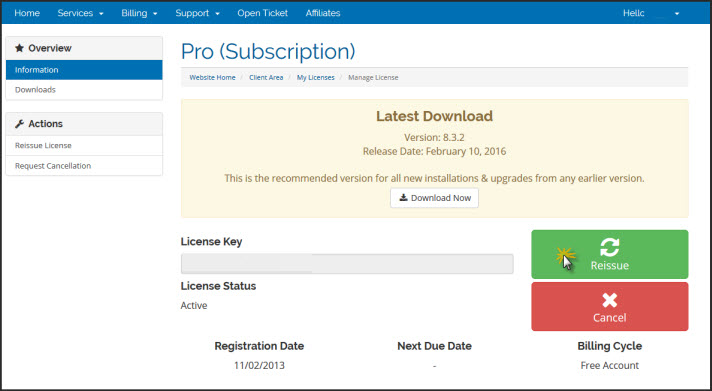Open the Hello account dropdown
Viewport: 712px width, 391px height.
[651, 13]
